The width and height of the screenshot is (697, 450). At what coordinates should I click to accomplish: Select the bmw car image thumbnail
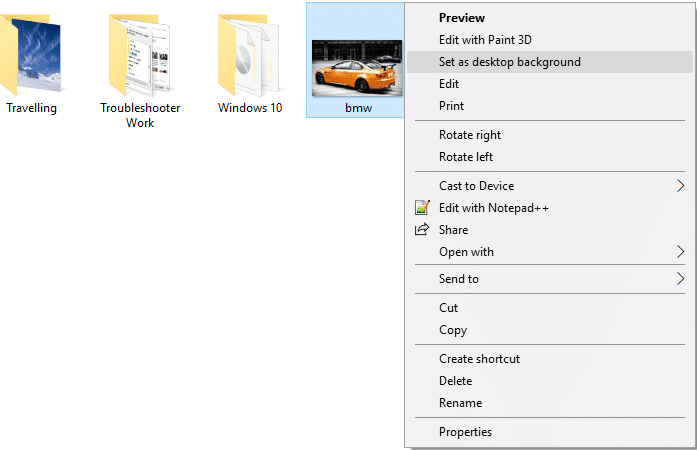point(357,68)
